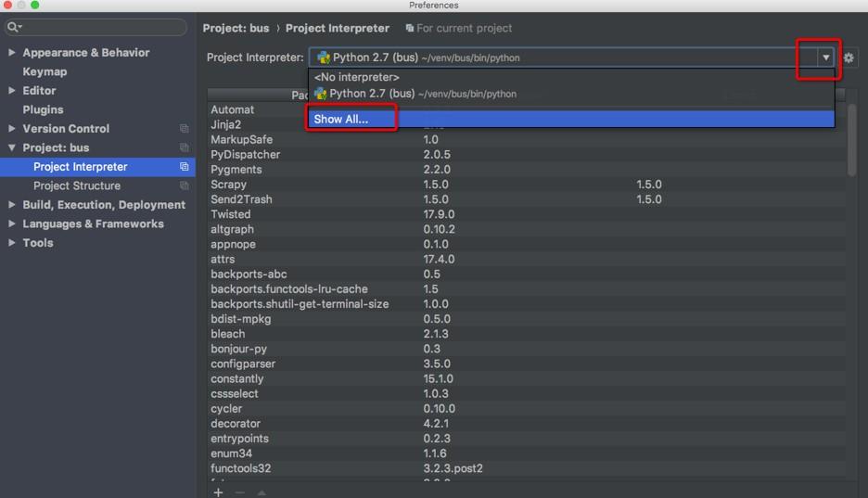Select the Scrapy package row
Viewport: 868px width, 498px height.
coord(527,185)
